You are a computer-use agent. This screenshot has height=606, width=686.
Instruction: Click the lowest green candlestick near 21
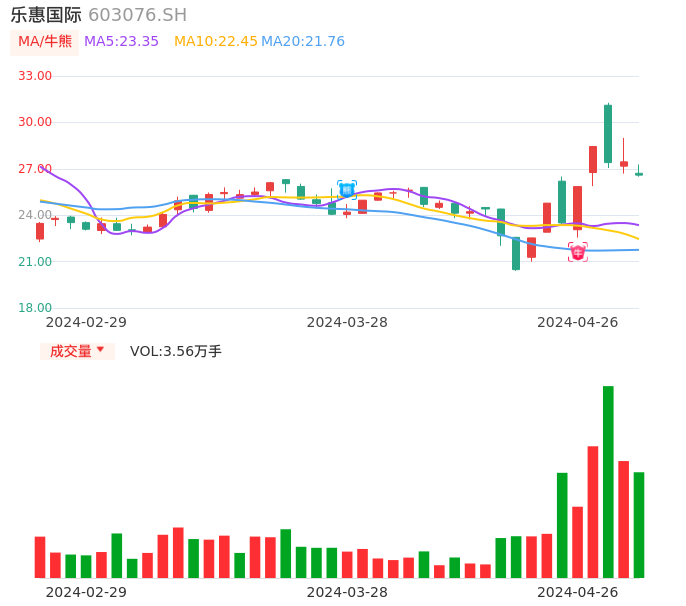(x=516, y=253)
